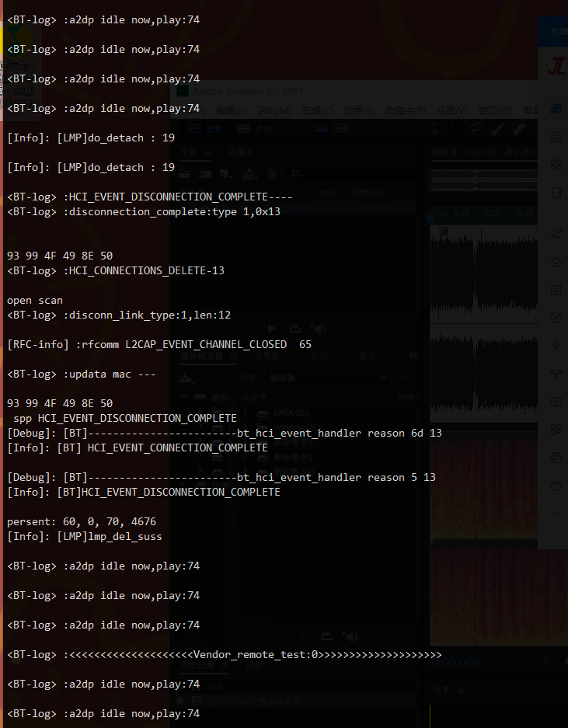The height and width of the screenshot is (728, 568).
Task: Switch to the 媒体浏览器 tab
Action: pos(201,356)
